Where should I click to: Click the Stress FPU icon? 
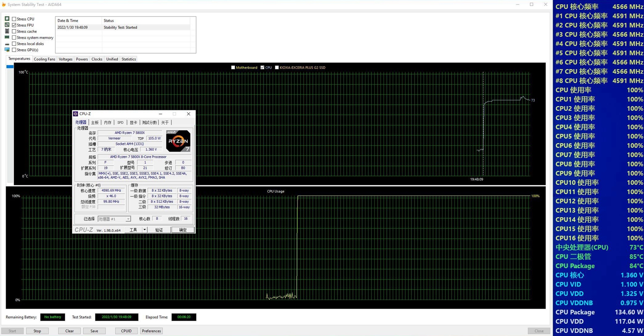point(7,25)
